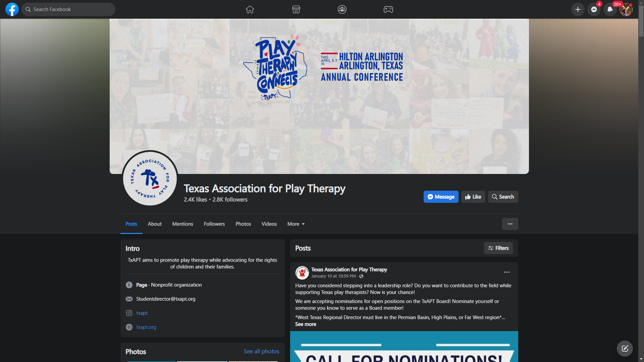The width and height of the screenshot is (644, 362).
Task: Click the Facebook logo icon
Action: coord(12,9)
